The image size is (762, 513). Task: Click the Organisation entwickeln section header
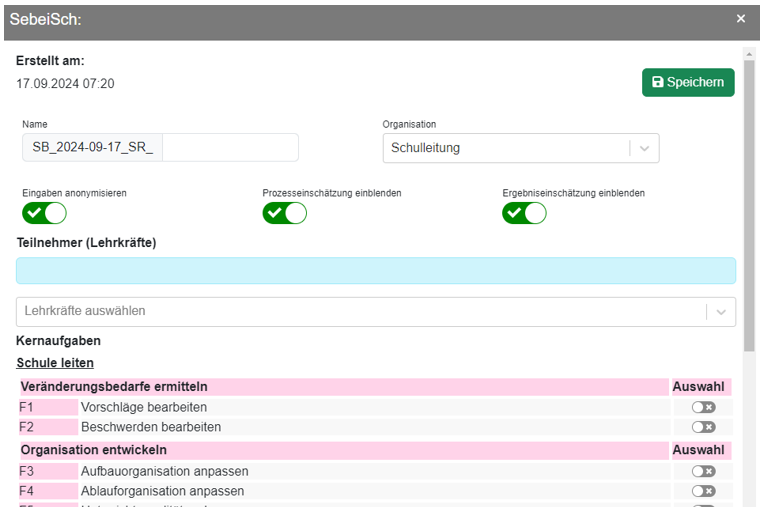(x=93, y=450)
